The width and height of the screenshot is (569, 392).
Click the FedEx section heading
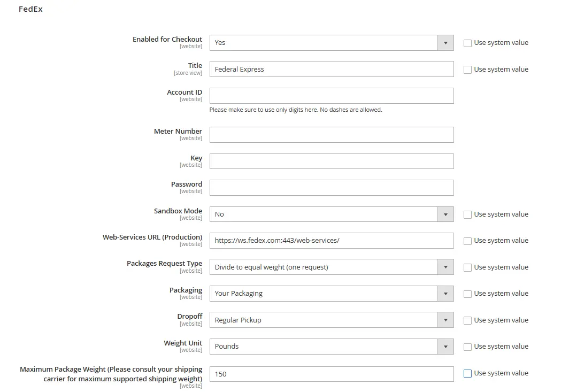(x=30, y=9)
